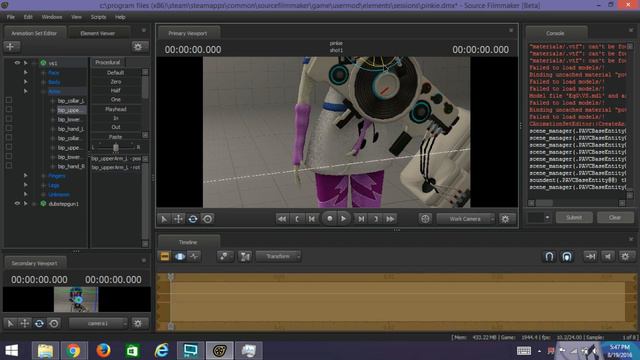Go to previous clip edge bracket button
Screen dimensions: 640x360
[x=297, y=219]
